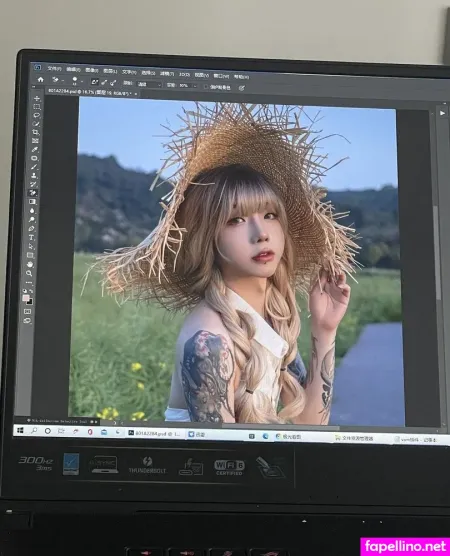The height and width of the screenshot is (556, 450).
Task: Click the canvas horizontal scrollbar
Action: [280, 427]
